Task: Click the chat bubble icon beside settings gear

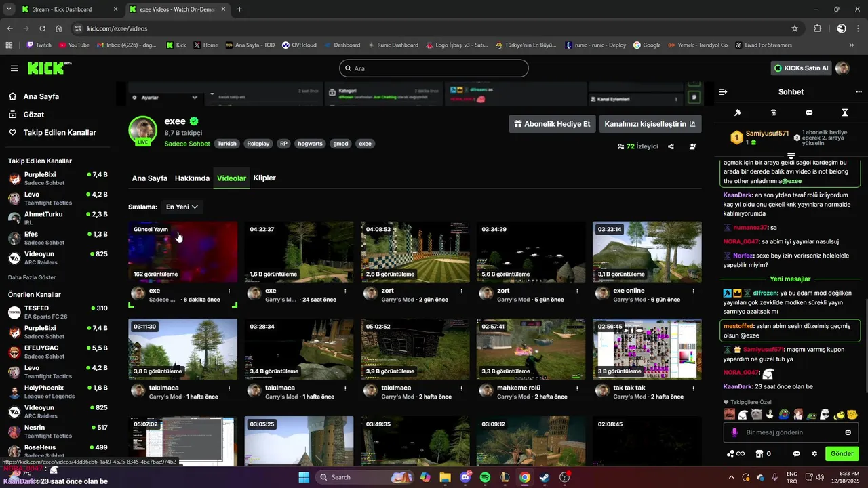Action: (x=797, y=453)
